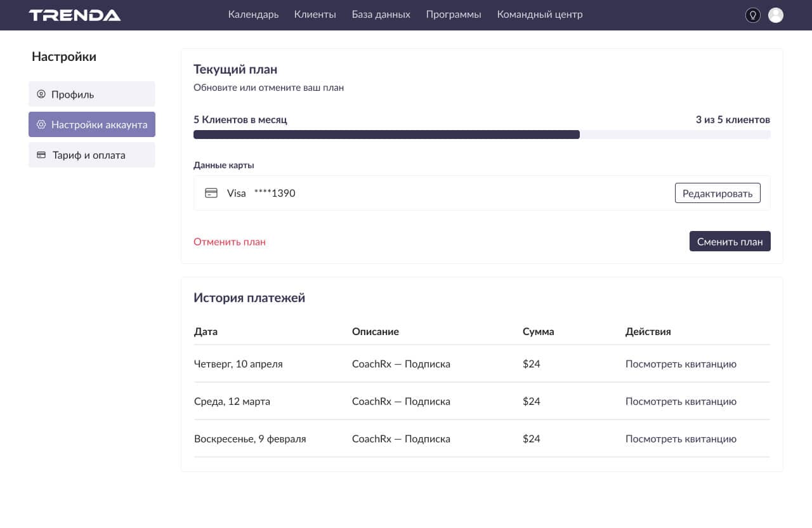Viewport: 812px width, 528px height.
Task: Open База данных in the top navigation
Action: tap(381, 15)
